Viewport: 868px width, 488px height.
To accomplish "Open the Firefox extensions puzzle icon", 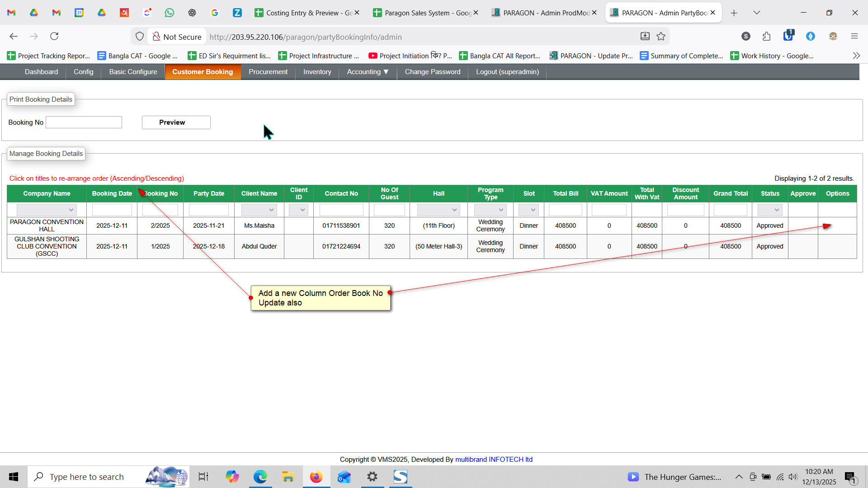I will pyautogui.click(x=766, y=36).
